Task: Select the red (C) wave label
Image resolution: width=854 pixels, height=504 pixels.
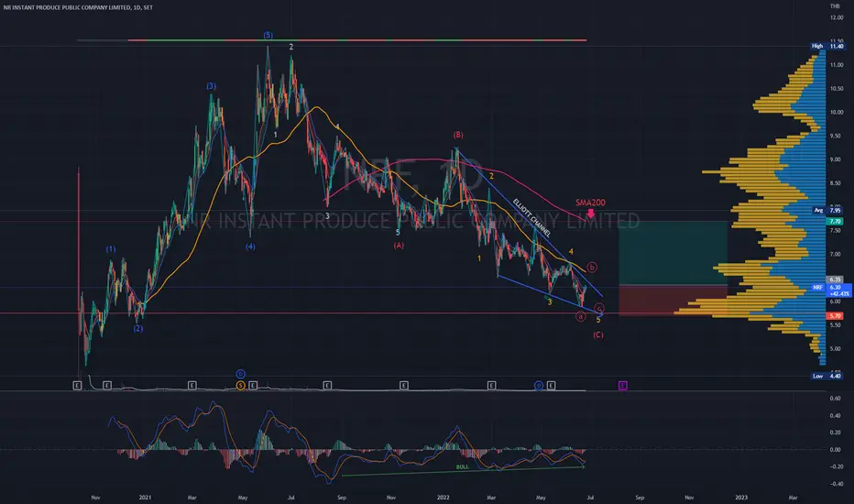Action: 598,335
